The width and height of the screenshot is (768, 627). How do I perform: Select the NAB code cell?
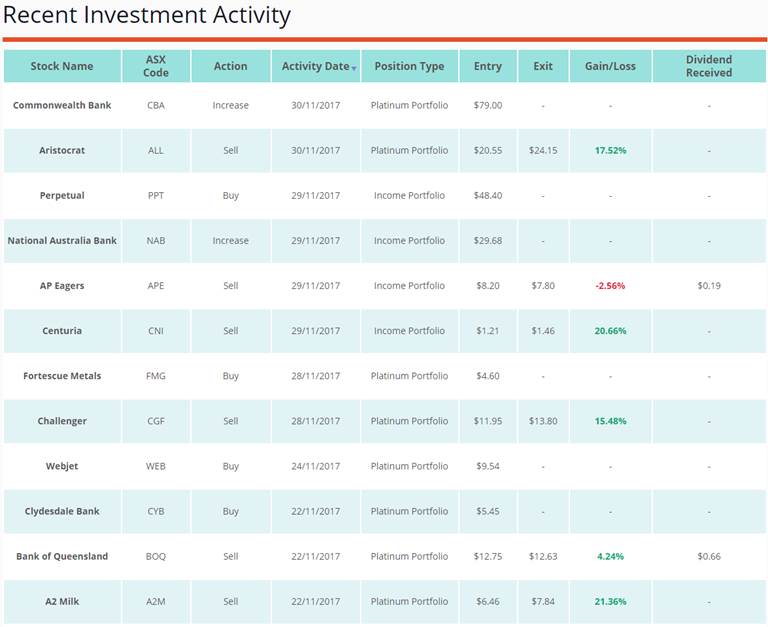[156, 241]
